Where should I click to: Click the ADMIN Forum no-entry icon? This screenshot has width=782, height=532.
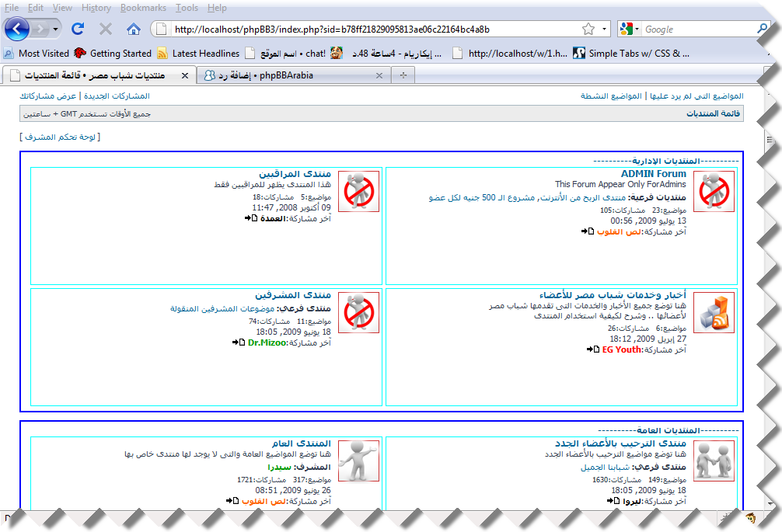pos(714,191)
